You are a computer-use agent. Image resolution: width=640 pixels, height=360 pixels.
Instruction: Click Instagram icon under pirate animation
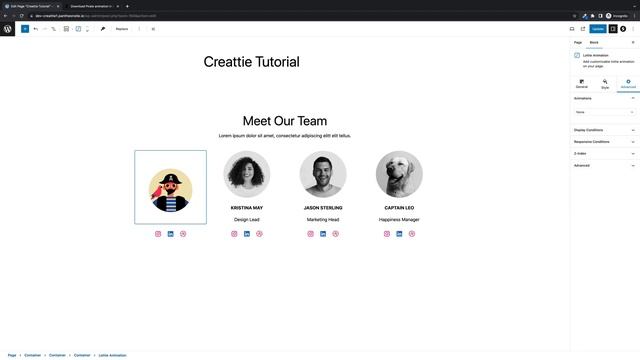158,234
